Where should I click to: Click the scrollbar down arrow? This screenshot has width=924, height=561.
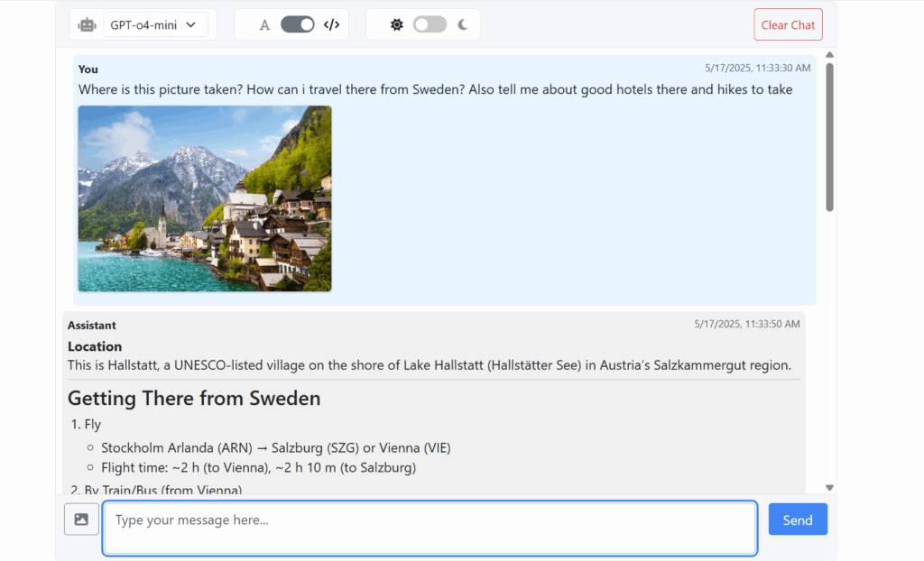click(828, 485)
